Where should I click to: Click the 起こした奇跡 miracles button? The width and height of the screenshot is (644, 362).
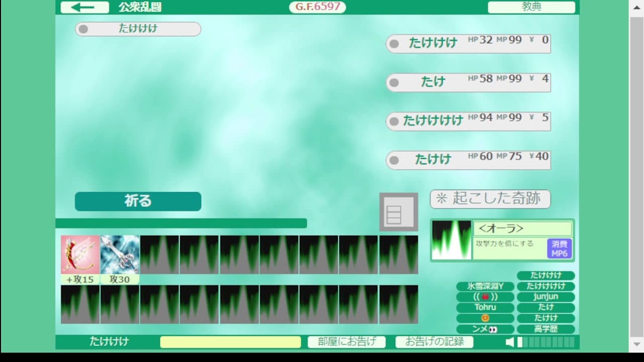pos(490,199)
